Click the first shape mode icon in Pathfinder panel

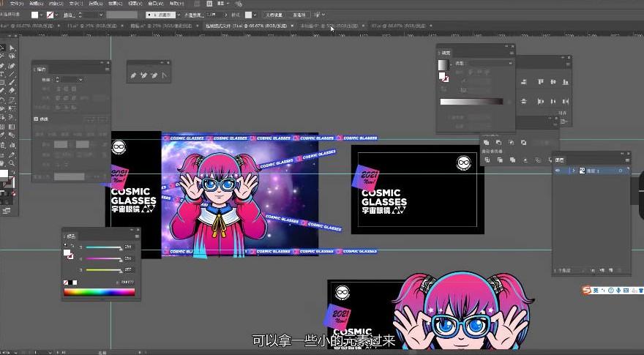(x=486, y=143)
